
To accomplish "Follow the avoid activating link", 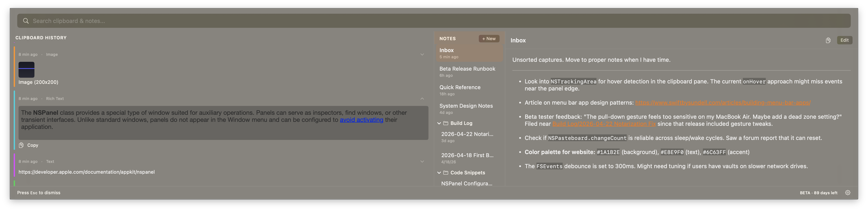I will 361,120.
